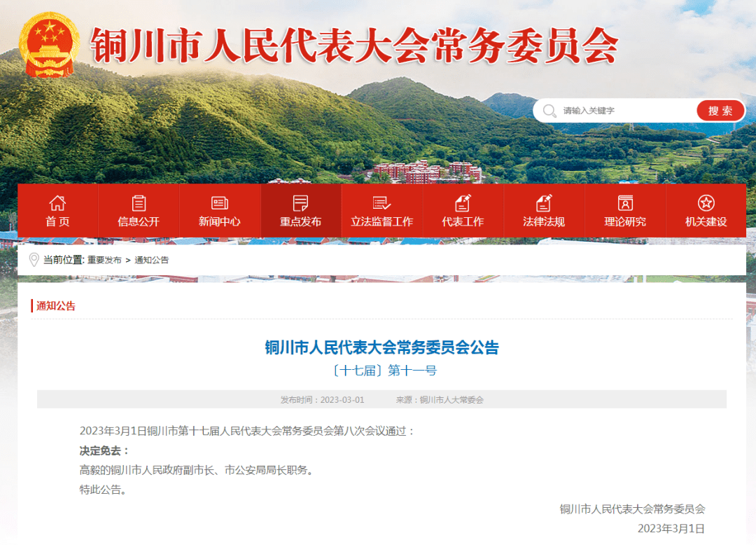This screenshot has height=545, width=756.
Task: Click the line 高毅的铜川市人民政府副市长
Action: (x=198, y=470)
